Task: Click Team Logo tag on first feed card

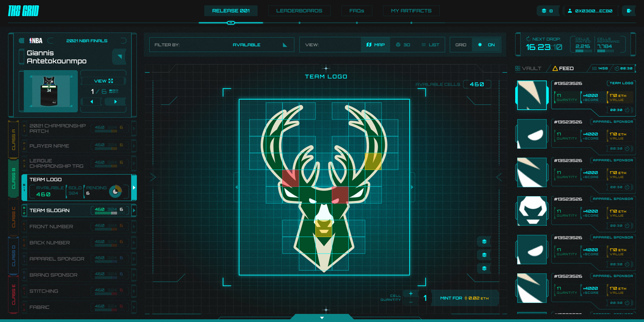Action: tap(621, 83)
